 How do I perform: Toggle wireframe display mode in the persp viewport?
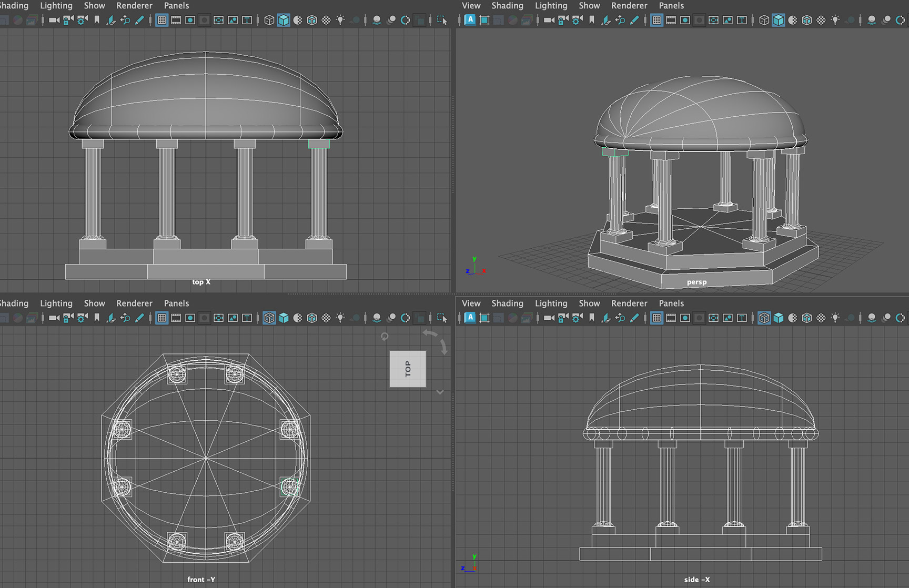tap(764, 20)
